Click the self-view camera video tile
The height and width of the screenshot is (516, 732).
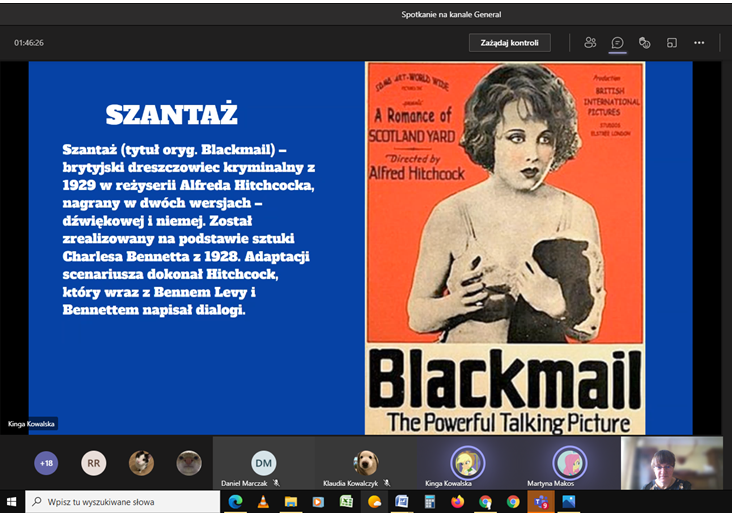(x=671, y=463)
